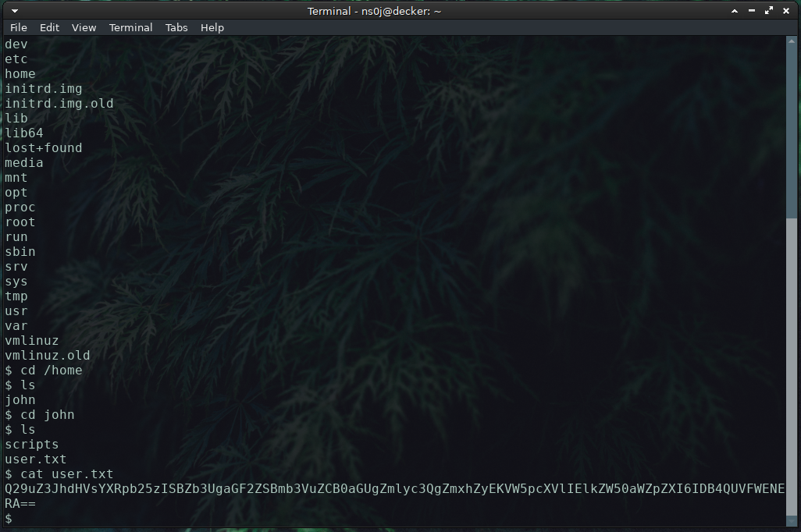Click the 'proc' line
The height and width of the screenshot is (532, 801).
click(20, 207)
